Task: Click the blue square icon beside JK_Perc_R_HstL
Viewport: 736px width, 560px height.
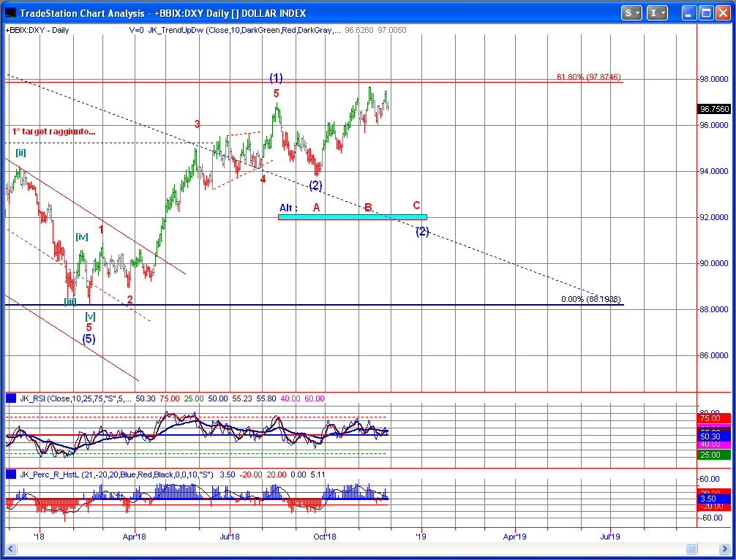Action: pyautogui.click(x=11, y=474)
